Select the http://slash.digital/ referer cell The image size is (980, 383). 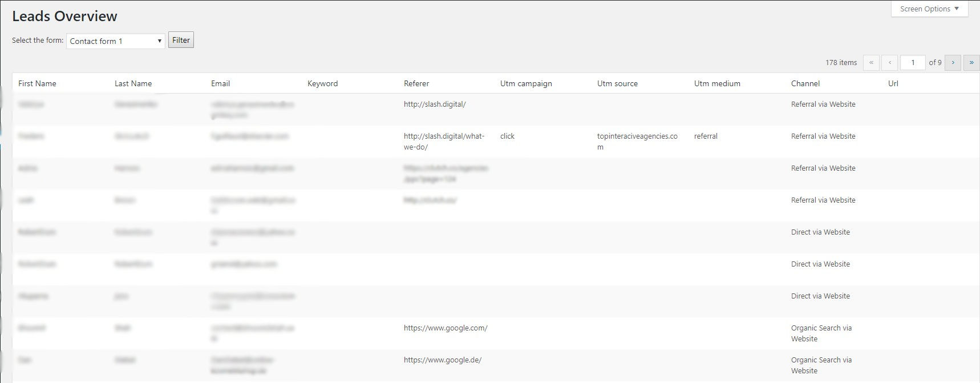click(435, 104)
